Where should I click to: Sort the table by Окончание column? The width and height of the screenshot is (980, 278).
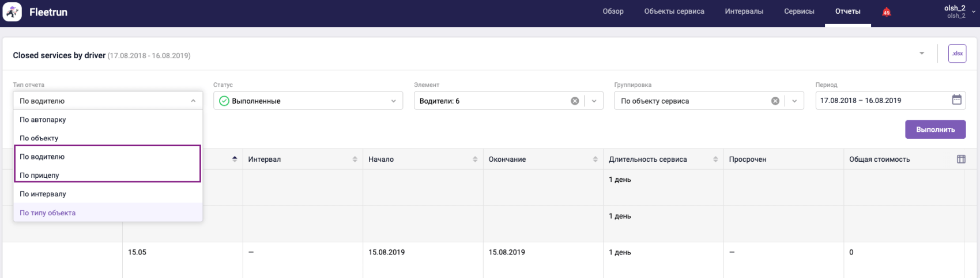[x=595, y=159]
